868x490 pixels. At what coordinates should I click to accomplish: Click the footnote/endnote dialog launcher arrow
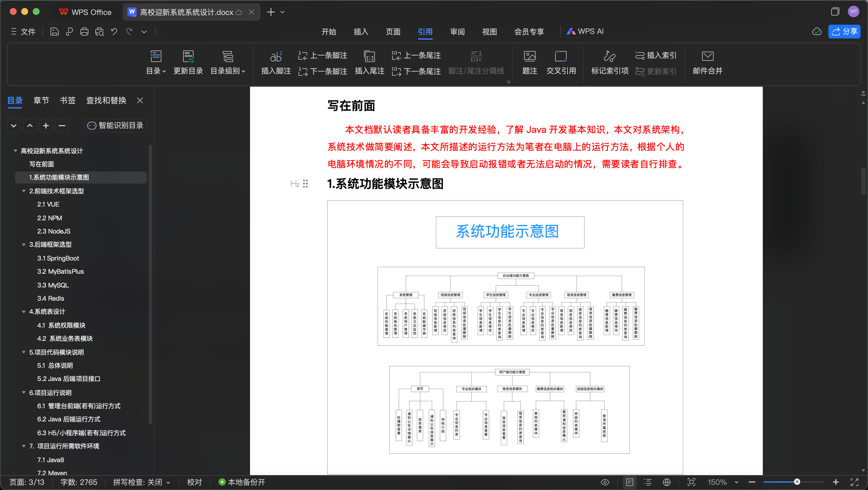coord(508,81)
